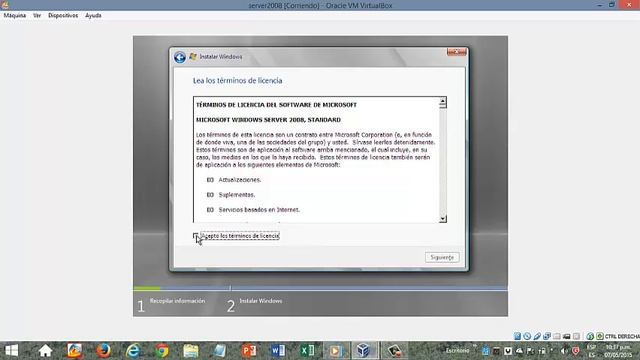The width and height of the screenshot is (640, 360).
Task: Open the Dispositivos menu
Action: [63, 16]
